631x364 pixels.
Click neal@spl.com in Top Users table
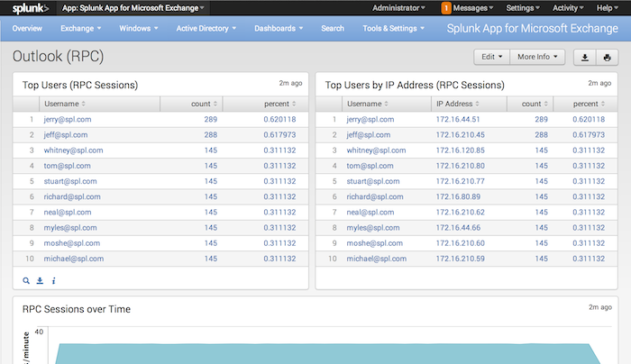[x=68, y=213]
